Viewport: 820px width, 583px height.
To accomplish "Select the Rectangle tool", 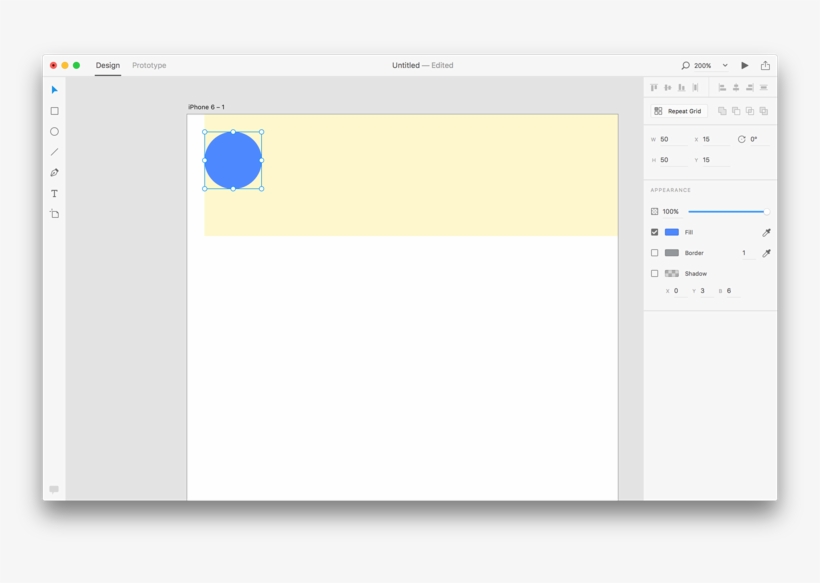I will click(x=54, y=110).
